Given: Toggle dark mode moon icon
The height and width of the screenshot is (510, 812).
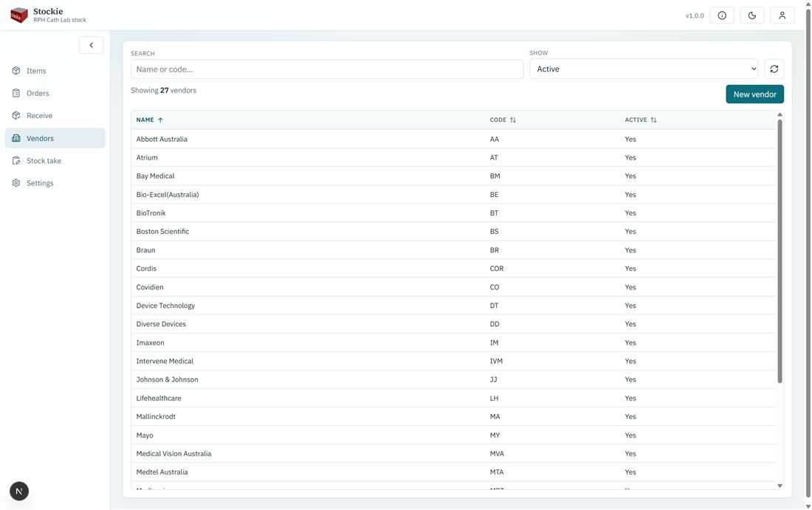Looking at the screenshot, I should pos(752,15).
